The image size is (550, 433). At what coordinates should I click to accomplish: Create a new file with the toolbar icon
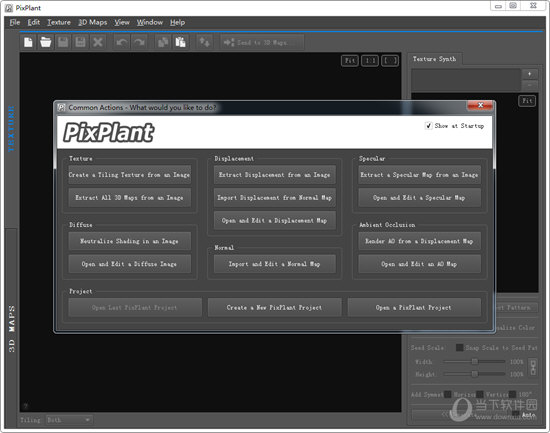click(28, 42)
